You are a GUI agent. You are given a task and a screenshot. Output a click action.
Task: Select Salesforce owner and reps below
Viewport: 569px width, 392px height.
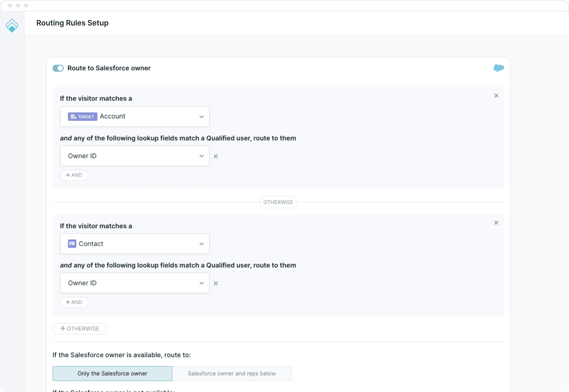[232, 373]
